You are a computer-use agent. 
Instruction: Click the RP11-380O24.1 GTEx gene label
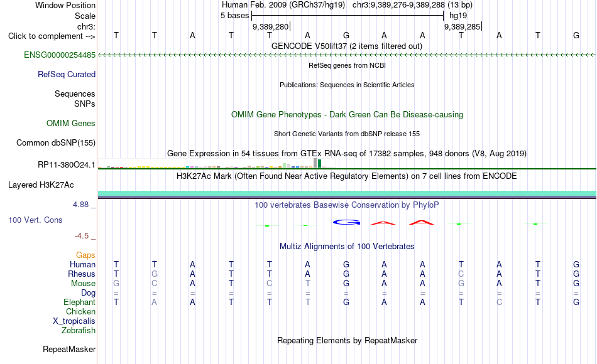click(x=66, y=164)
